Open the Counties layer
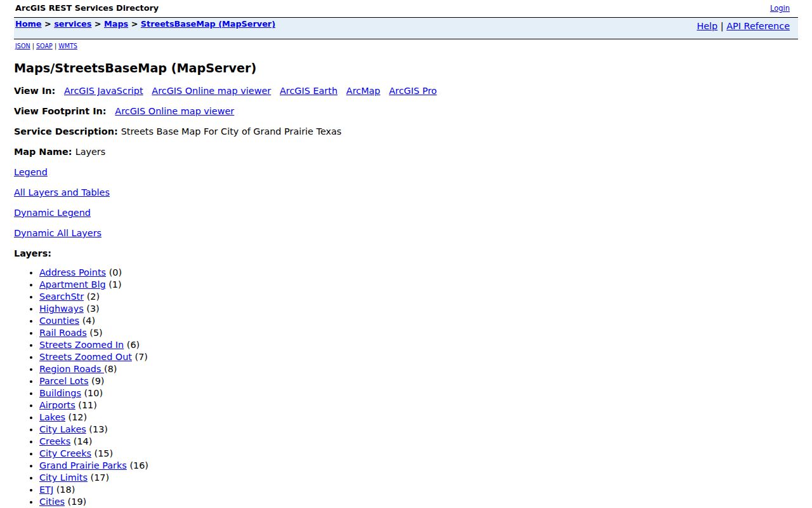 coord(59,321)
